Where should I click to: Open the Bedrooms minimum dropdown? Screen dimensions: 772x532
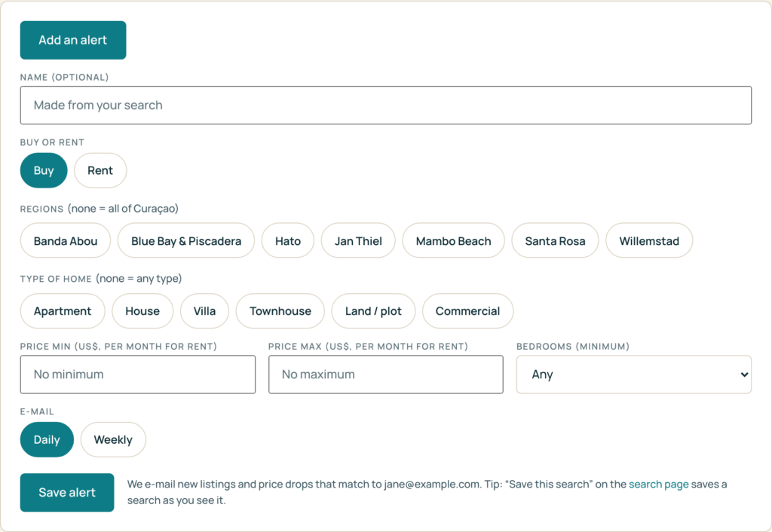click(633, 375)
